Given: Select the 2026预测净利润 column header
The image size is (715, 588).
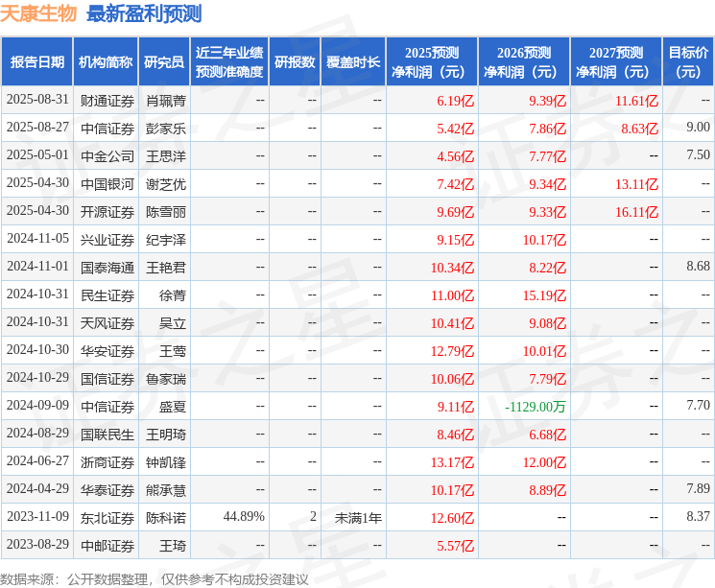Looking at the screenshot, I should 524,62.
